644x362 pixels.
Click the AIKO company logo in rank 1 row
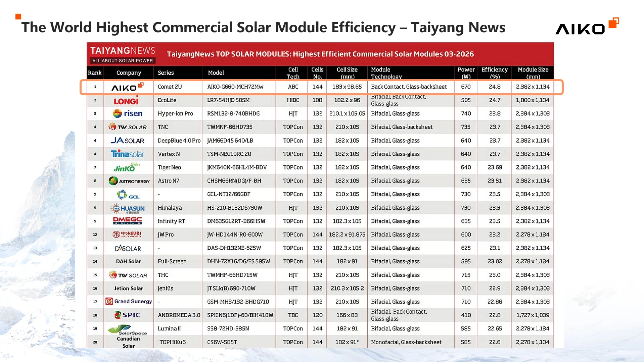pyautogui.click(x=128, y=87)
